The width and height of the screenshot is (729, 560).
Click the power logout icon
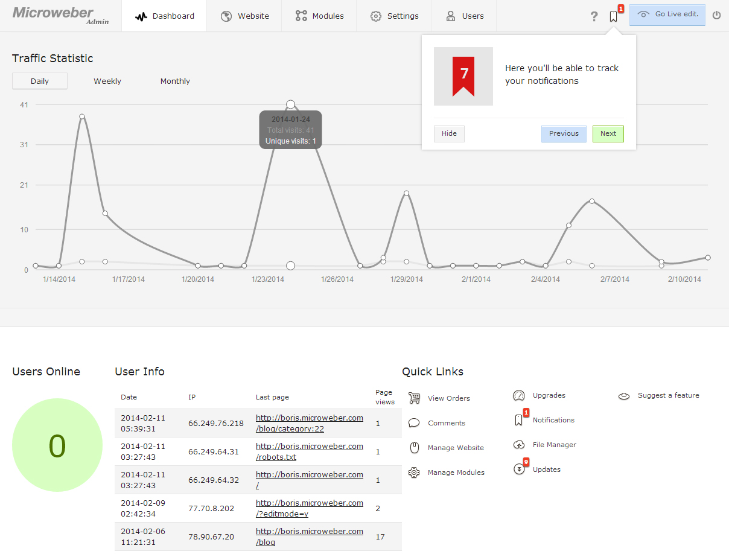pos(716,15)
